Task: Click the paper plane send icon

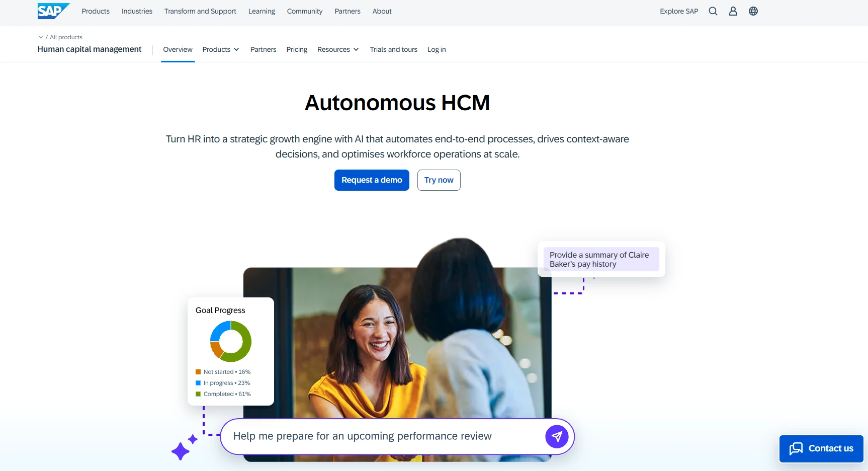Action: click(557, 436)
